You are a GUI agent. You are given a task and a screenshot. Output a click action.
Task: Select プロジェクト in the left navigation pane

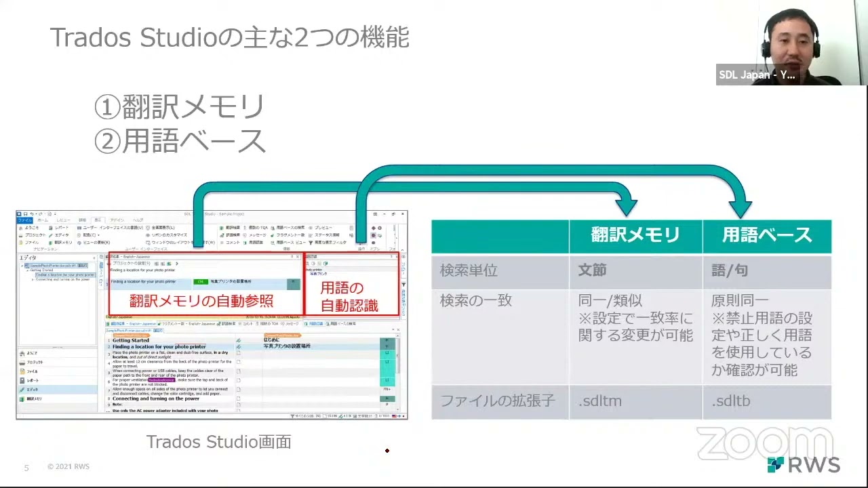coord(58,363)
